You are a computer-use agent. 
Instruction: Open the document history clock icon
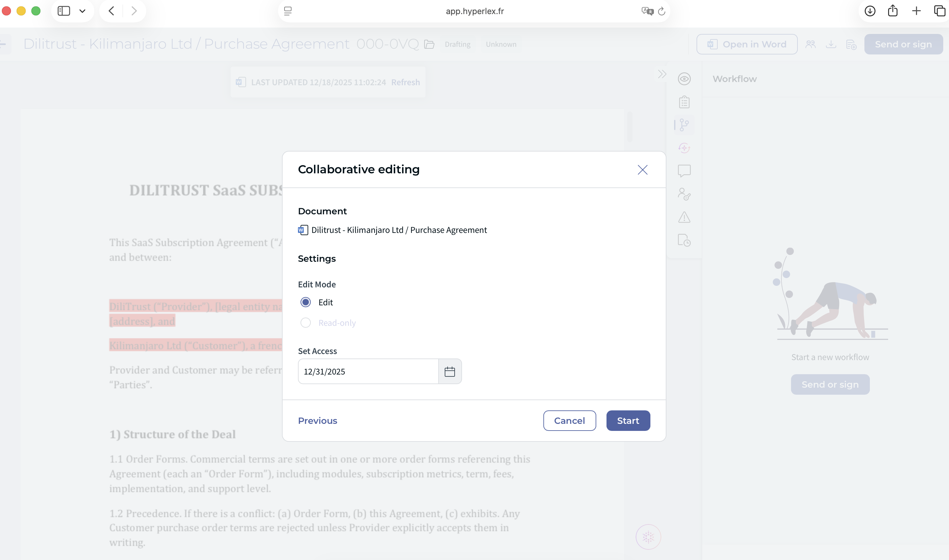684,240
